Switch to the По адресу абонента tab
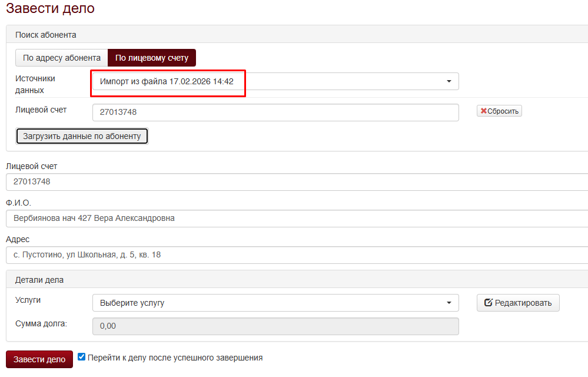588x377 pixels. (62, 58)
